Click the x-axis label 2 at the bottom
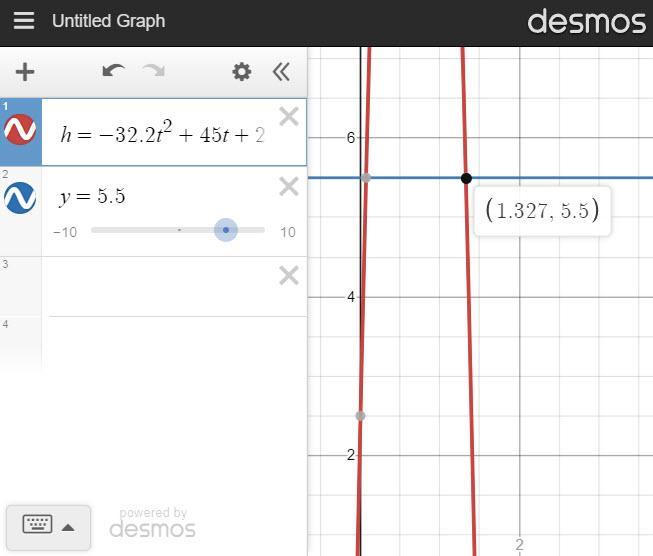The height and width of the screenshot is (556, 653). [519, 544]
